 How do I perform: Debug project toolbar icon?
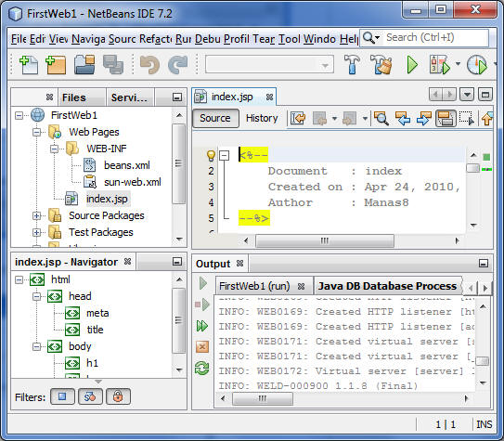pos(439,65)
